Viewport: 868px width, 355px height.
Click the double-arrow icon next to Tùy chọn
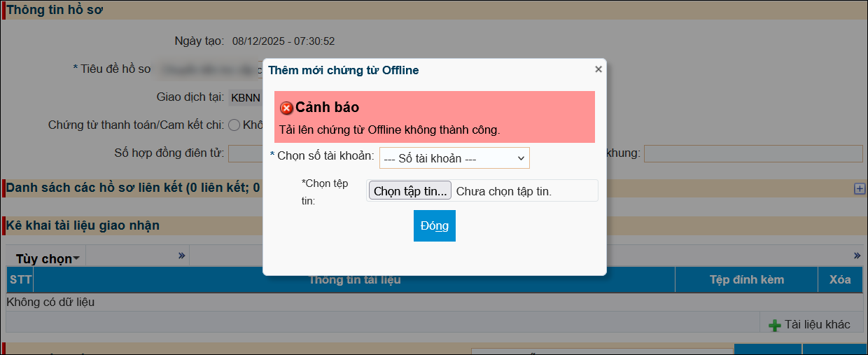[x=182, y=256]
